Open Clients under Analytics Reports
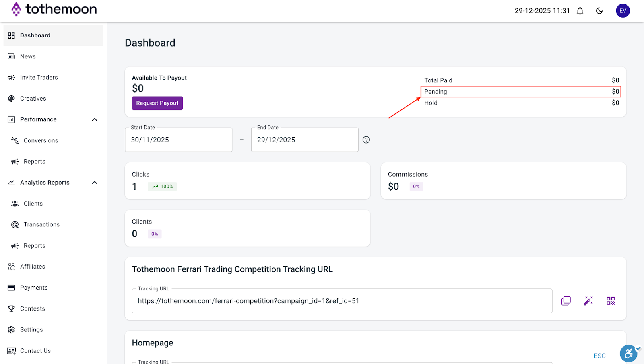This screenshot has width=644, height=364. pyautogui.click(x=54, y=204)
